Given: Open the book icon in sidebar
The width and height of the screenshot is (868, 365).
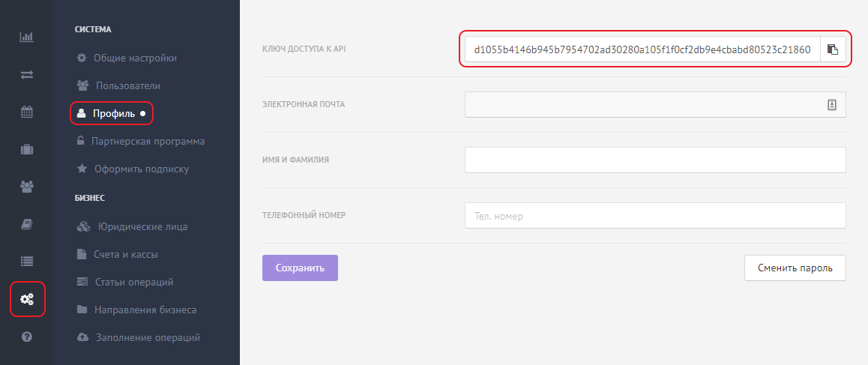Looking at the screenshot, I should [x=26, y=224].
